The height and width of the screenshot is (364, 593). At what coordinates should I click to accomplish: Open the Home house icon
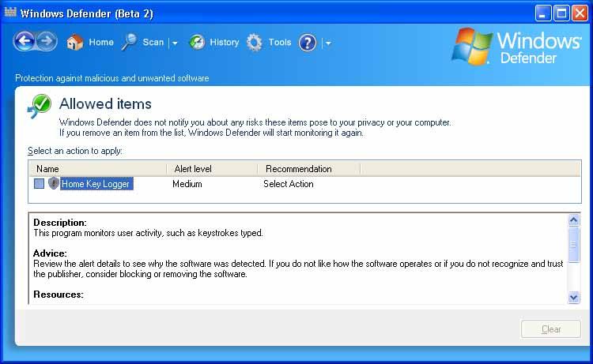(x=74, y=43)
